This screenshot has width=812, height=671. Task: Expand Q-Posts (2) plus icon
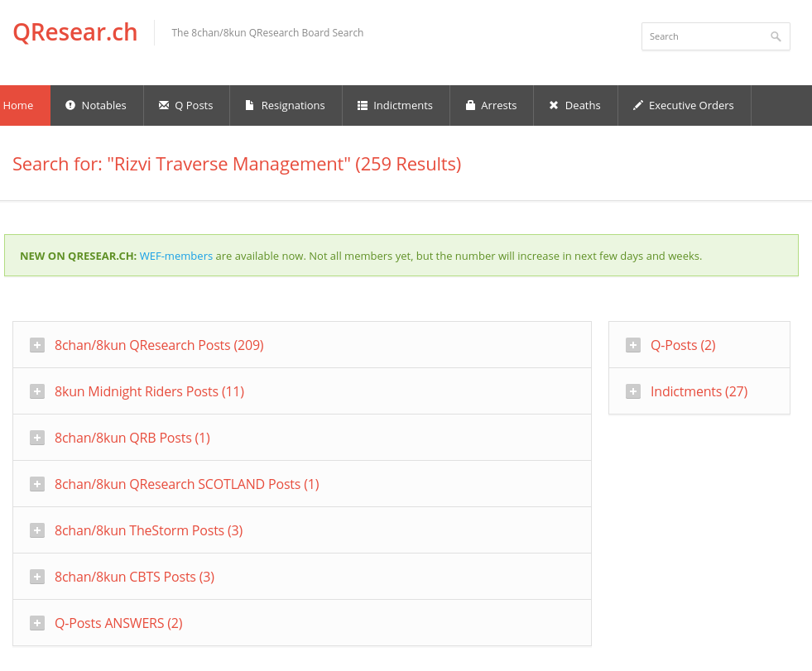tap(633, 345)
